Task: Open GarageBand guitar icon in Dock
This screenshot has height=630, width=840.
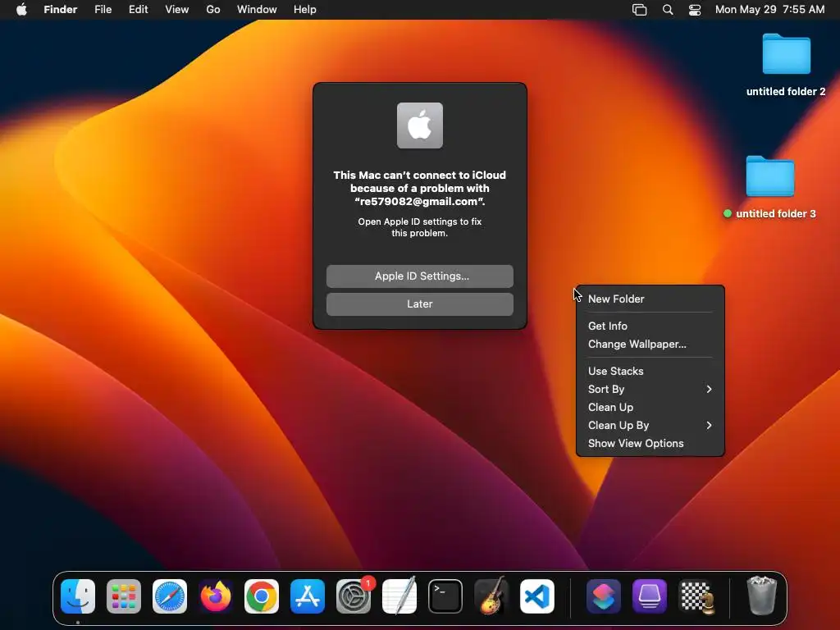Action: coord(491,596)
